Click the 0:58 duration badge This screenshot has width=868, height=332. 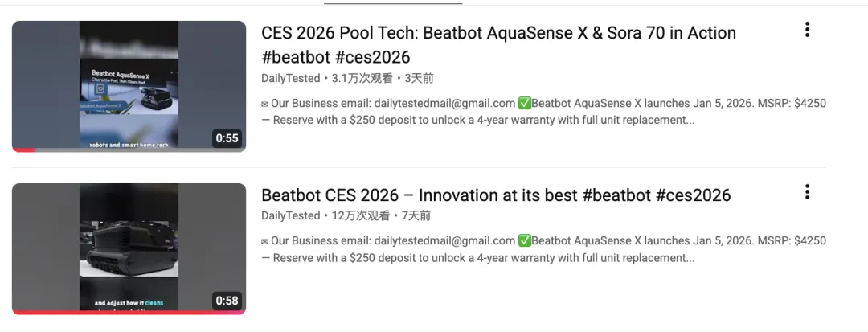(227, 301)
